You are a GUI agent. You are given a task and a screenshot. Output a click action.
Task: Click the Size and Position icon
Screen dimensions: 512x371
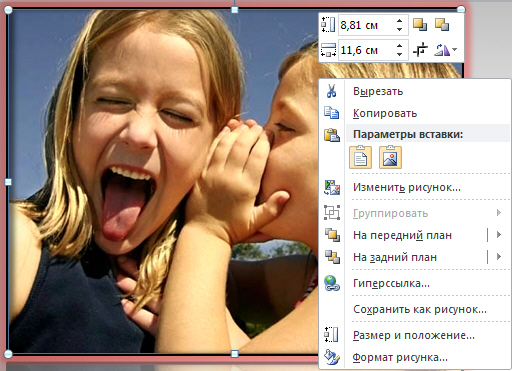(331, 335)
